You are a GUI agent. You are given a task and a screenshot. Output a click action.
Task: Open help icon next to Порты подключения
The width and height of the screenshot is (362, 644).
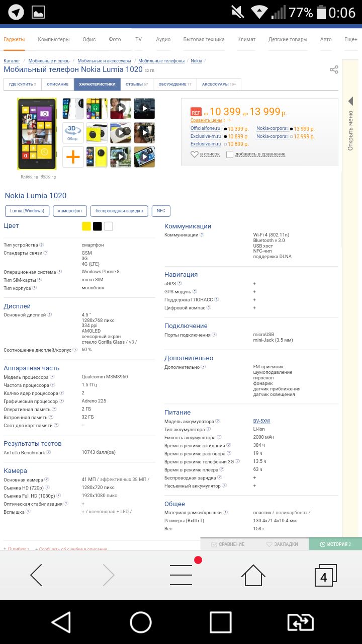(x=214, y=335)
